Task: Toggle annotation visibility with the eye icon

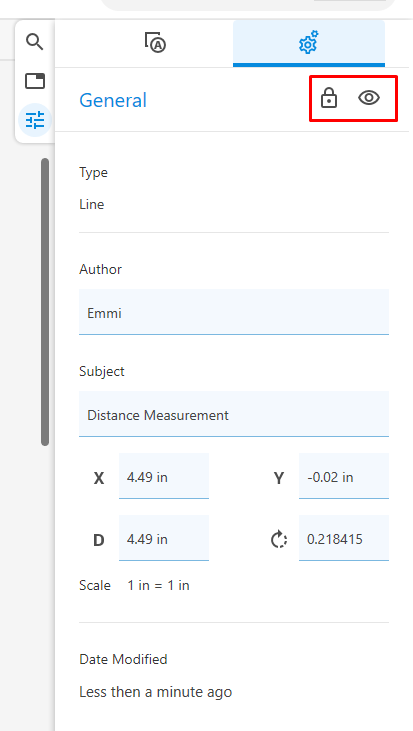Action: 369,98
